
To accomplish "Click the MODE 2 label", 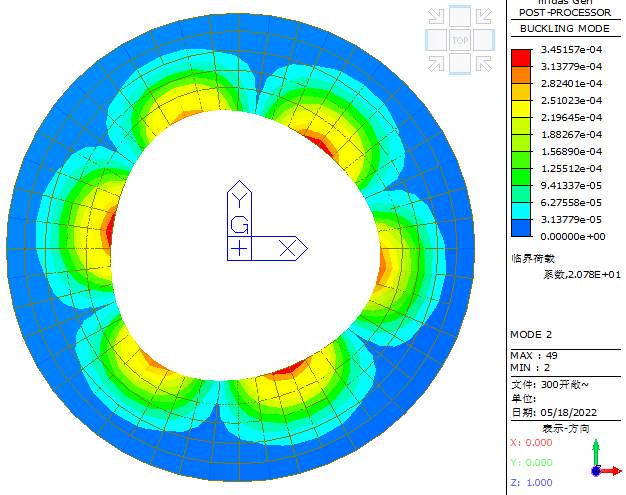I will coord(531,335).
